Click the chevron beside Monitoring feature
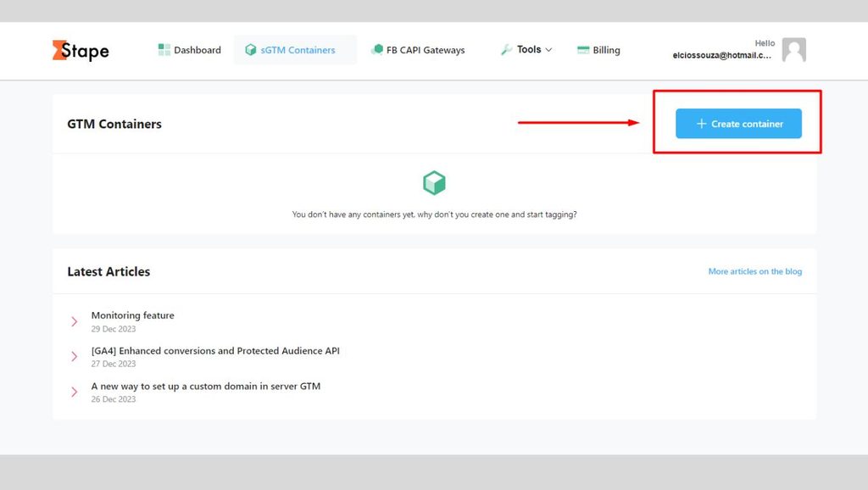Screen dimensions: 868x490 tap(75, 321)
